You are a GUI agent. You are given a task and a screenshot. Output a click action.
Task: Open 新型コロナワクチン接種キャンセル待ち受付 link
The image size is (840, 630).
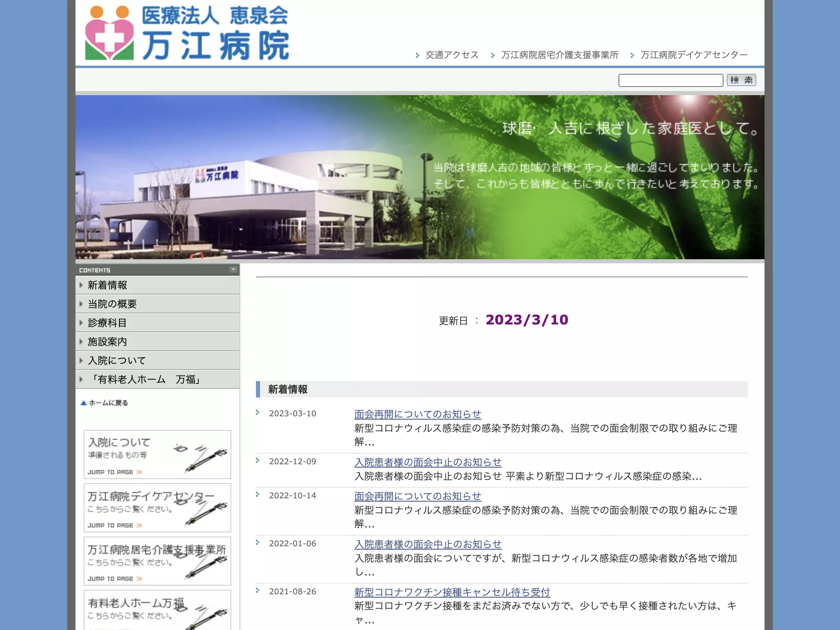(x=452, y=592)
